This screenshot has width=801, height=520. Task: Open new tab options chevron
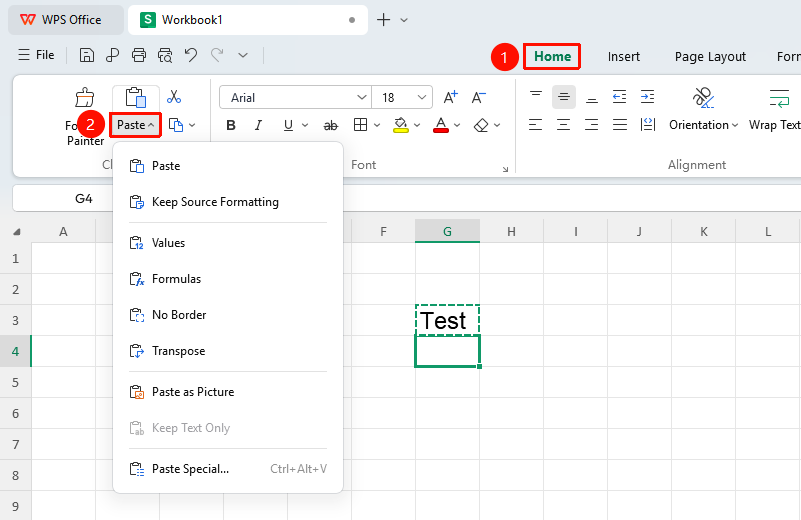click(404, 20)
